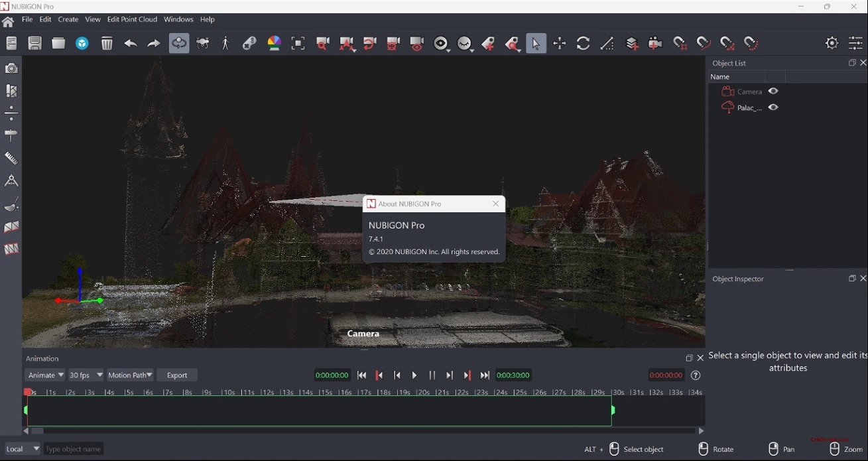
Task: Open the settings gear on the toolbar
Action: coord(832,42)
